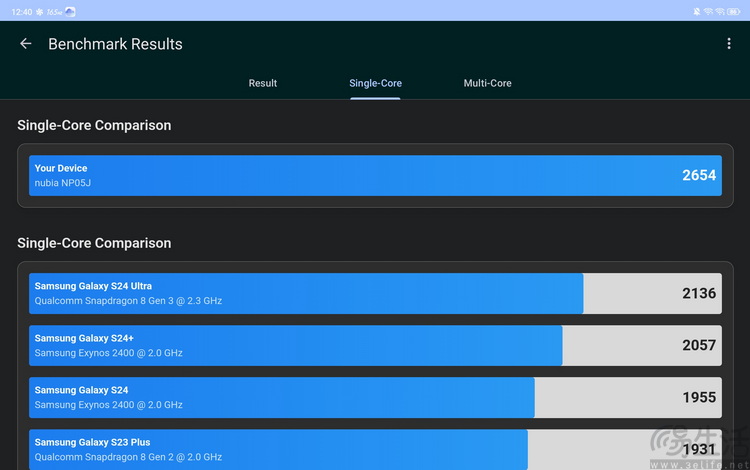750x470 pixels.
Task: Go back using the arrow icon
Action: click(26, 44)
